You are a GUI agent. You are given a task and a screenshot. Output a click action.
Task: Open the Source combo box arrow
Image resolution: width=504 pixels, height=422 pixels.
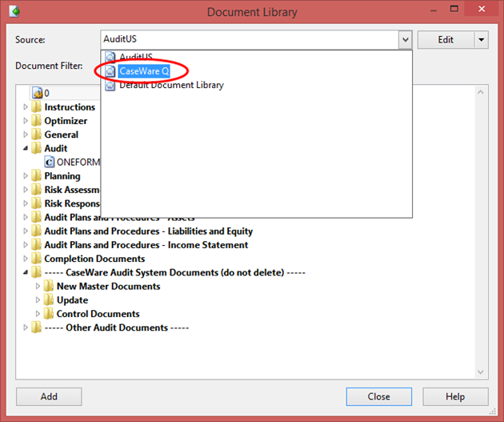[405, 39]
